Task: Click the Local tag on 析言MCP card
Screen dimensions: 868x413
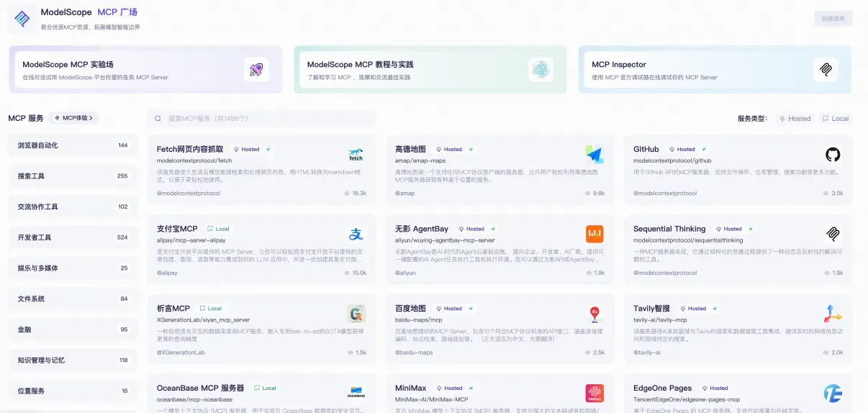Action: click(211, 309)
